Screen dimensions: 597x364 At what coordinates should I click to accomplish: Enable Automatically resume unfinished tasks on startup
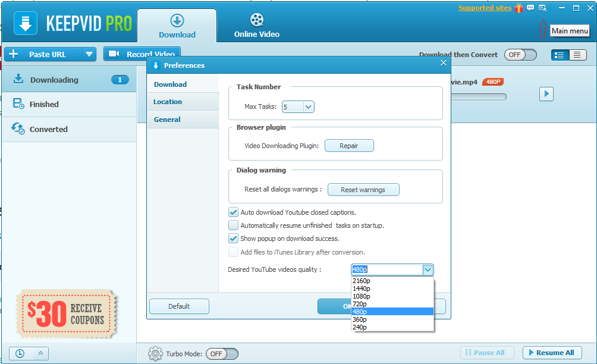pos(233,225)
